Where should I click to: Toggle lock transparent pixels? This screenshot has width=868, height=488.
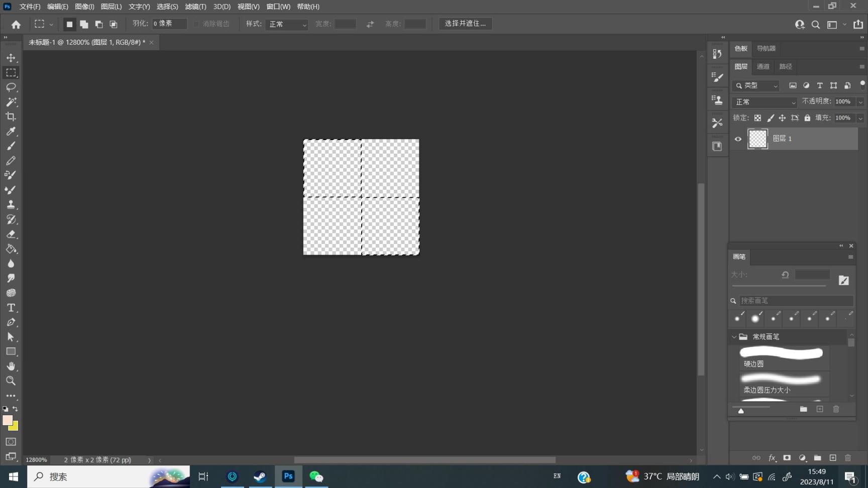757,118
